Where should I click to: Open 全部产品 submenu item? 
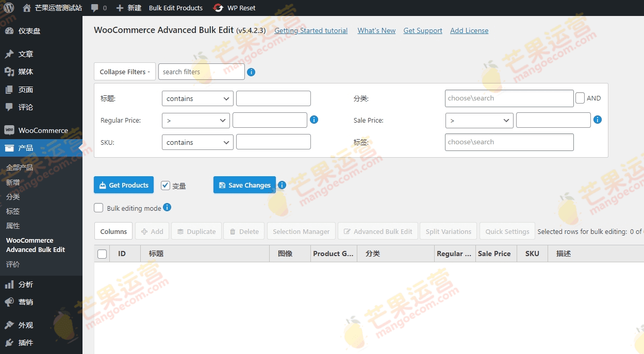[x=20, y=167]
